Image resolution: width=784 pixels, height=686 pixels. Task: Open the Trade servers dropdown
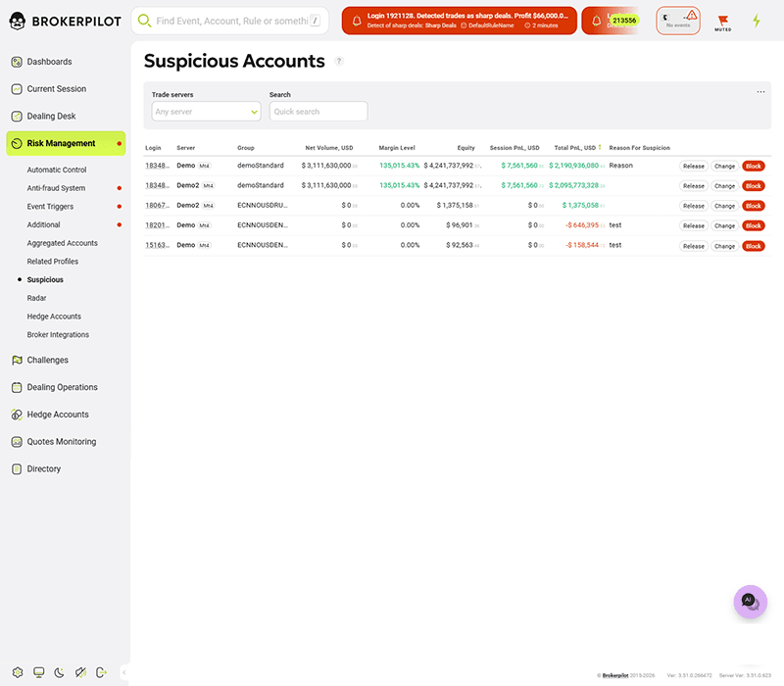tap(205, 111)
